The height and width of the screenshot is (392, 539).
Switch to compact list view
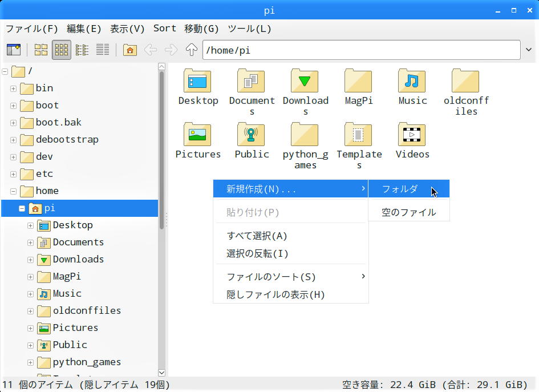coord(82,50)
